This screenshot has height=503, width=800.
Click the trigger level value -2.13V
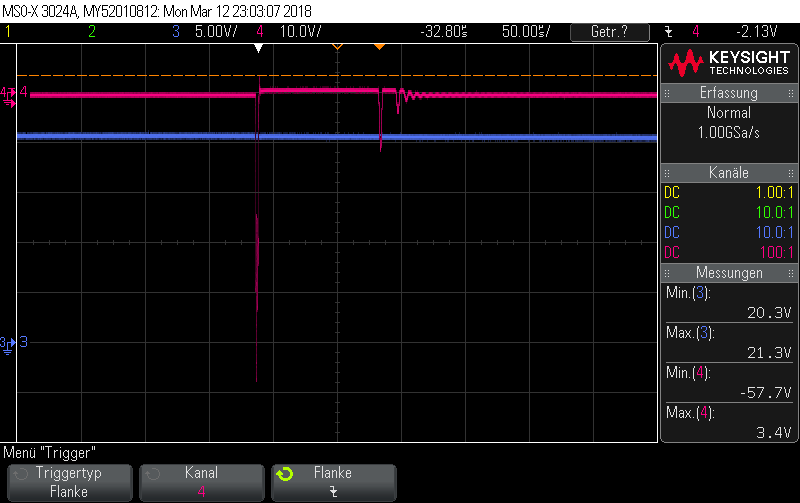point(757,32)
